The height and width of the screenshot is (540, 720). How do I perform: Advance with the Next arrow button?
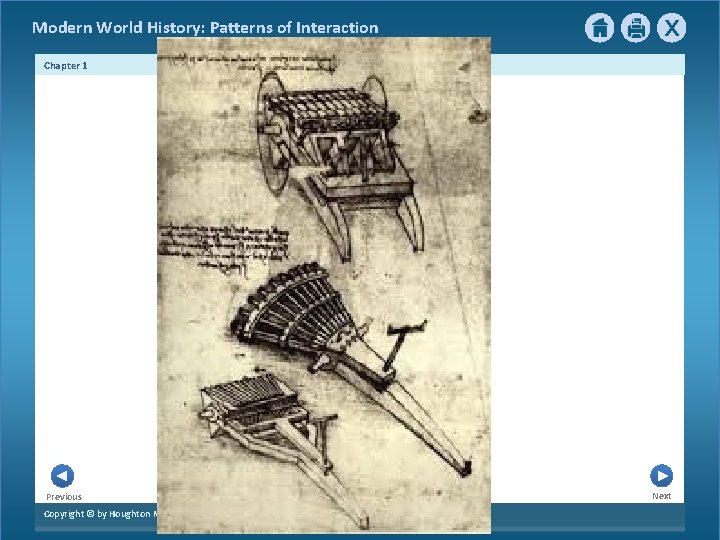pyautogui.click(x=662, y=476)
